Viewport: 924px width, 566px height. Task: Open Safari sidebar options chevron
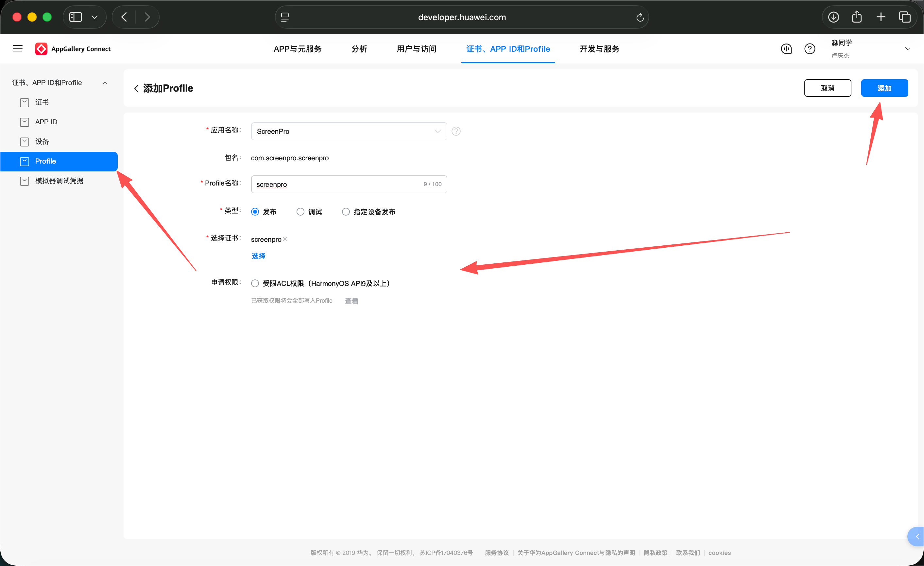point(94,17)
